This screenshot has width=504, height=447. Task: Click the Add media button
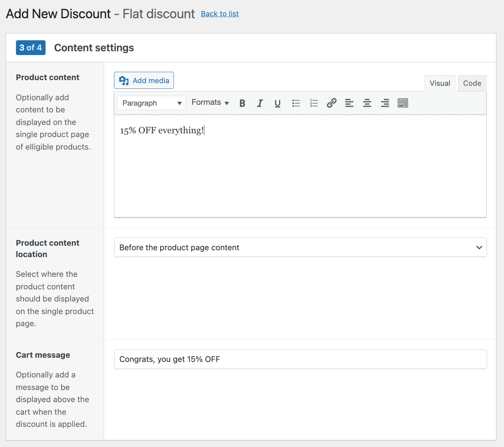[144, 81]
